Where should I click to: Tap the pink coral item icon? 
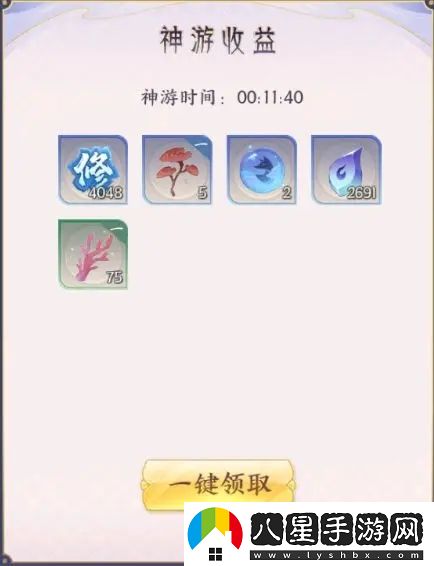pos(93,254)
